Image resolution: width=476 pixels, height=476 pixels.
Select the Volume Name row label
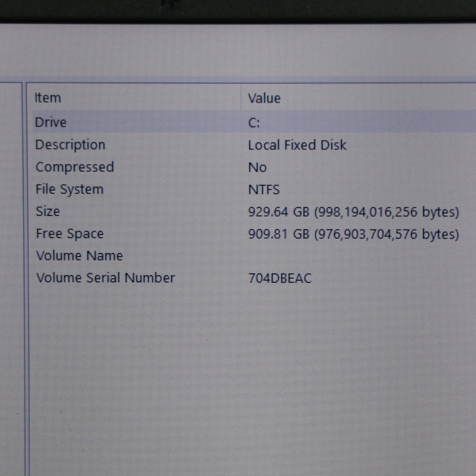coord(79,256)
